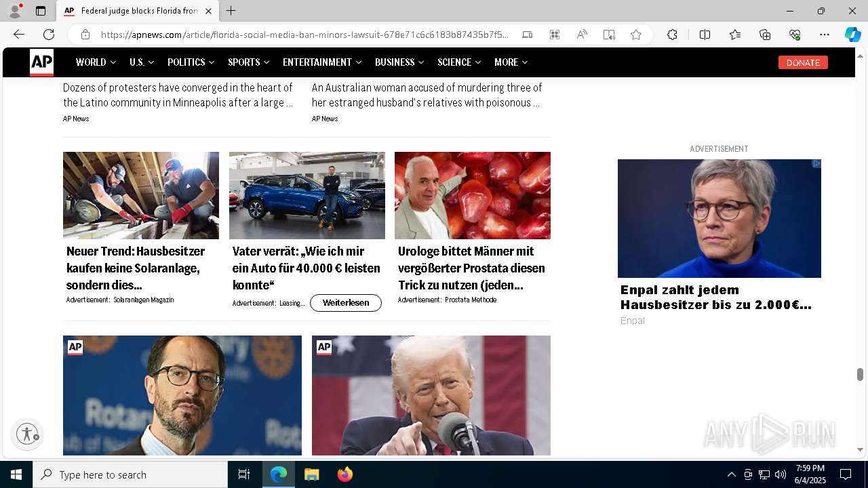Open article photo of Trump pointing

coord(431,395)
